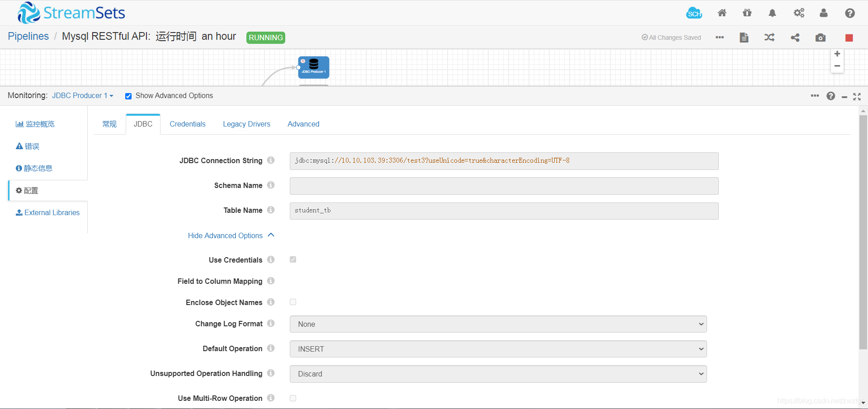Screen dimensions: 868x409
Task: Go to Pipelines breadcrumb link
Action: tap(28, 36)
